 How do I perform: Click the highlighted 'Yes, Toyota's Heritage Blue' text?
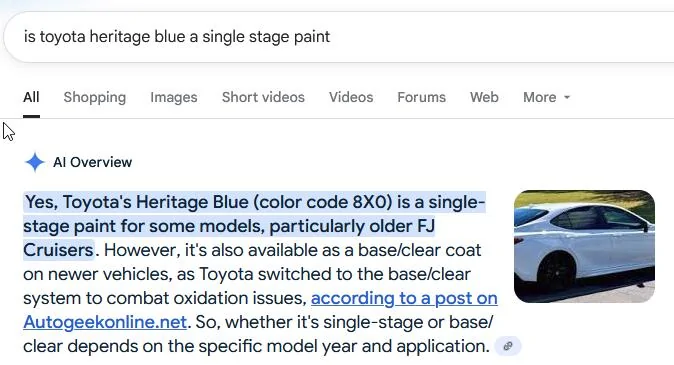[x=137, y=202]
